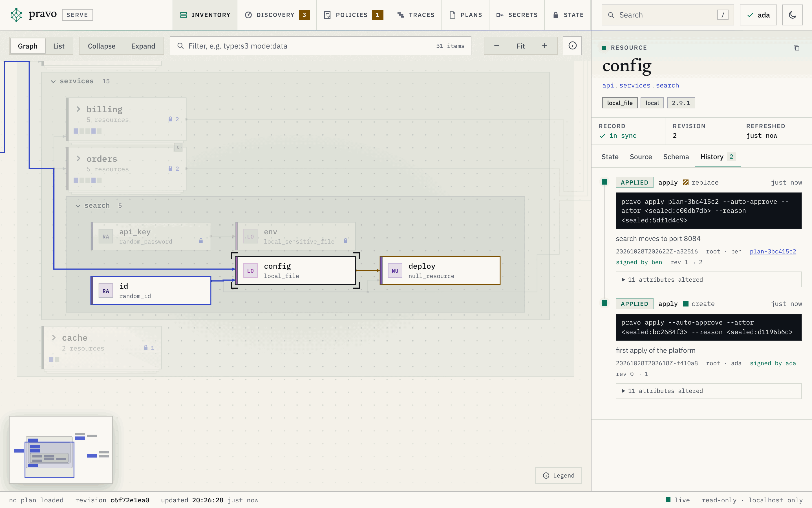
Task: Click the minimap thumbnail
Action: 61,450
